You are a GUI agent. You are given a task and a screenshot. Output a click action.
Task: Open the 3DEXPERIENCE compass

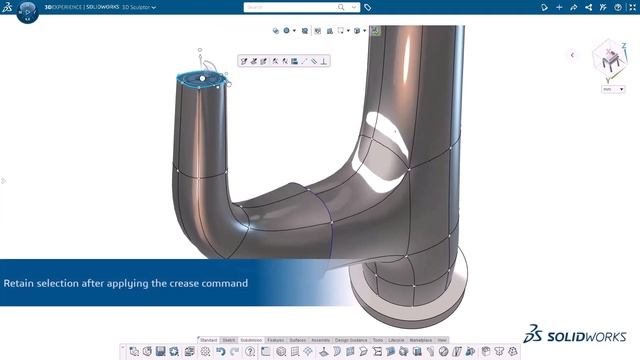[27, 11]
